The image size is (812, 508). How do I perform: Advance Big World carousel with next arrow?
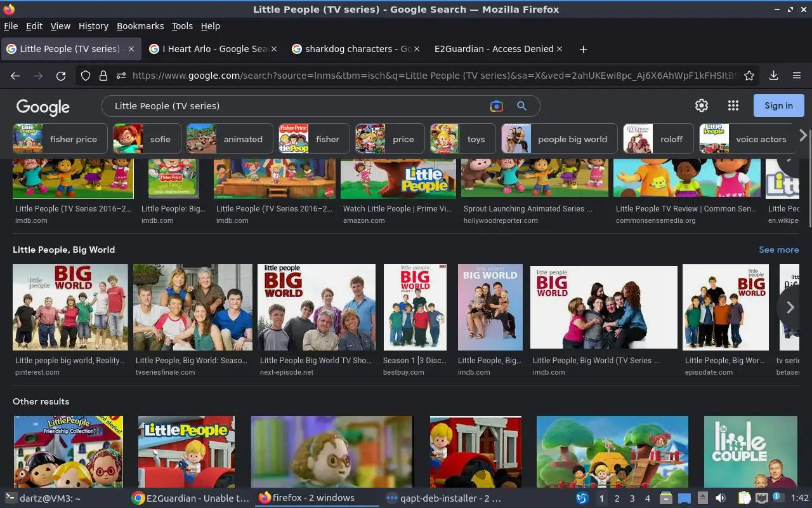pyautogui.click(x=790, y=308)
